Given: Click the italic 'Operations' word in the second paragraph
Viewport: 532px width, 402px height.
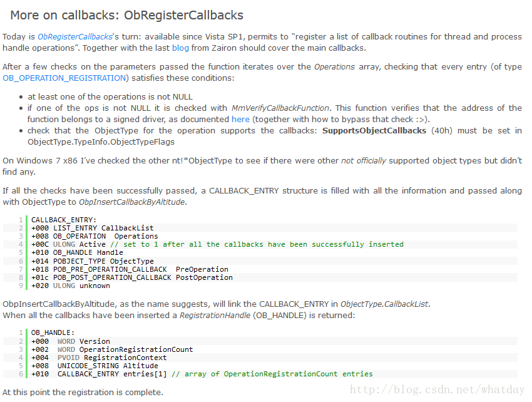Looking at the screenshot, I should click(x=335, y=66).
